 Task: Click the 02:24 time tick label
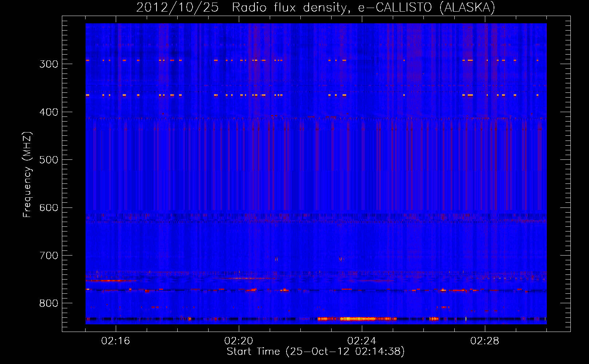tap(362, 341)
